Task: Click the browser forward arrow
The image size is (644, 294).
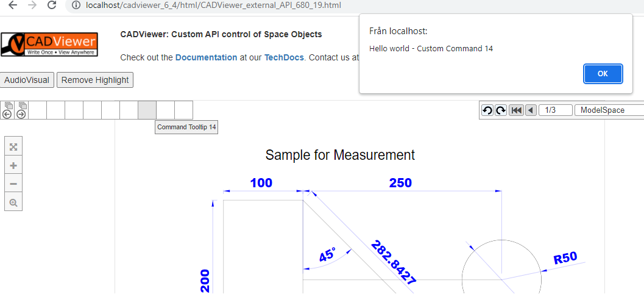Action: click(x=32, y=5)
